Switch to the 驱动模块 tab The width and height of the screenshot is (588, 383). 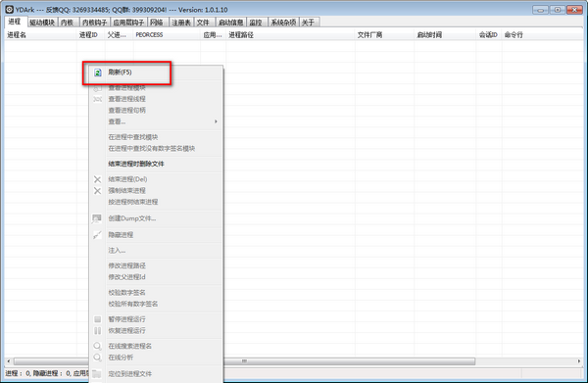[42, 23]
